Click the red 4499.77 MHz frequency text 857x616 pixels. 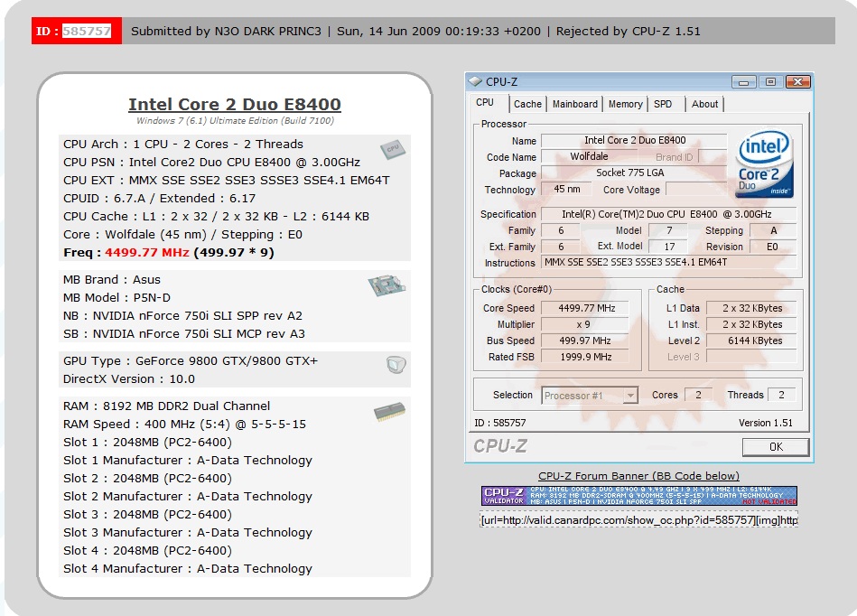(147, 253)
